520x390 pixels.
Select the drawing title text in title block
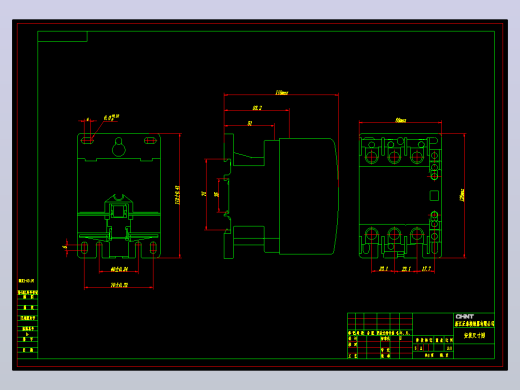pyautogui.click(x=474, y=336)
